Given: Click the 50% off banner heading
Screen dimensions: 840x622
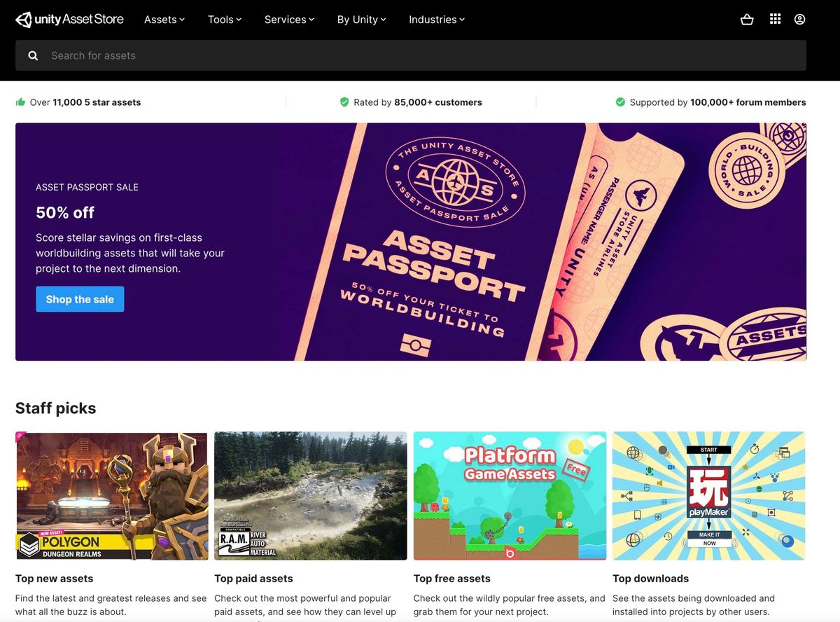Looking at the screenshot, I should [65, 212].
